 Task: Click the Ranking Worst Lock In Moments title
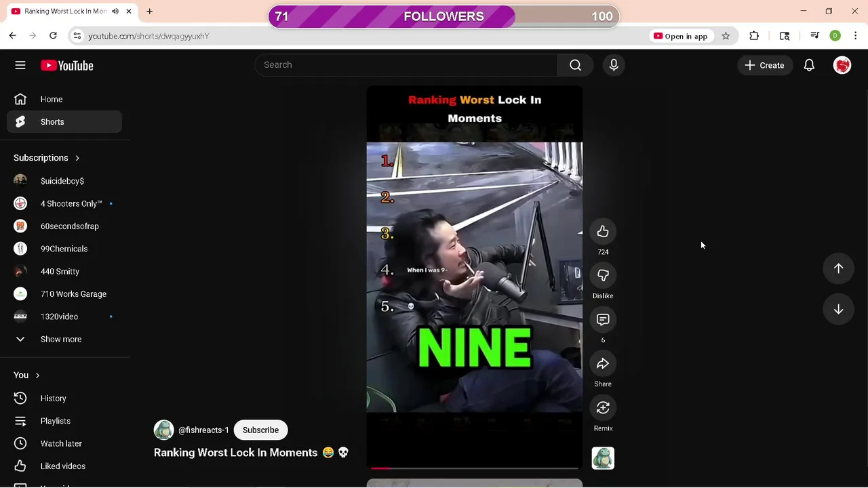click(251, 453)
